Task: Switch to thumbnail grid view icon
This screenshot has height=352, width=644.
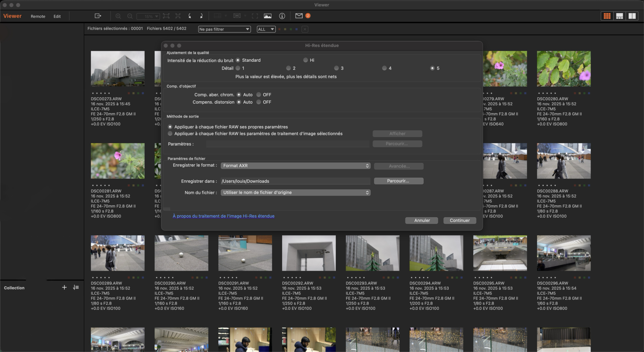Action: pos(607,16)
